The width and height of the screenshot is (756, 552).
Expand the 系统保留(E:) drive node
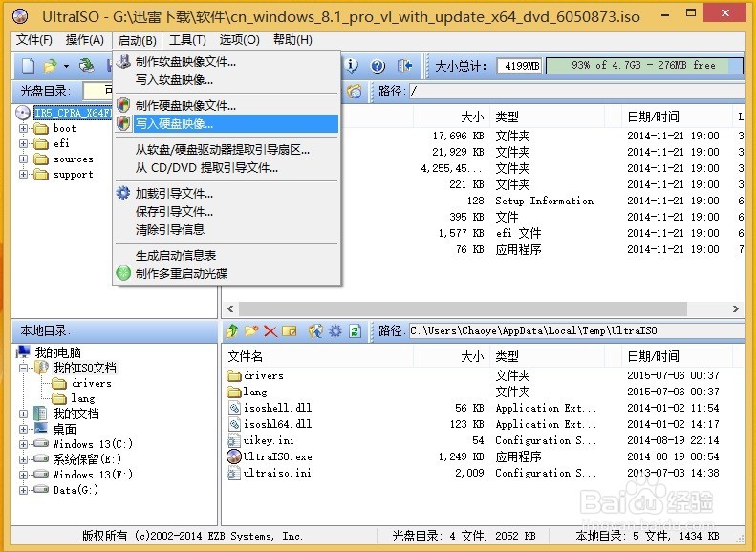pos(23,459)
